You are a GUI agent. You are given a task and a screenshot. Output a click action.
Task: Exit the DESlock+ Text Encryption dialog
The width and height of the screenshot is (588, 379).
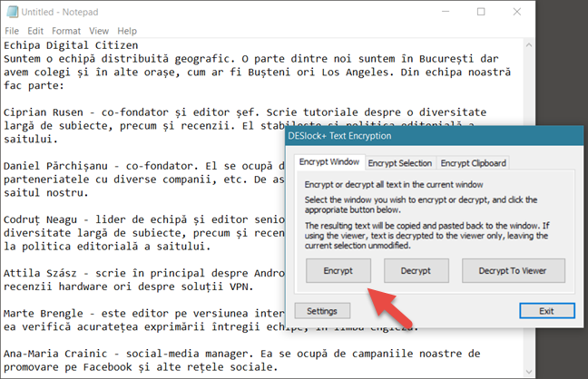547,311
